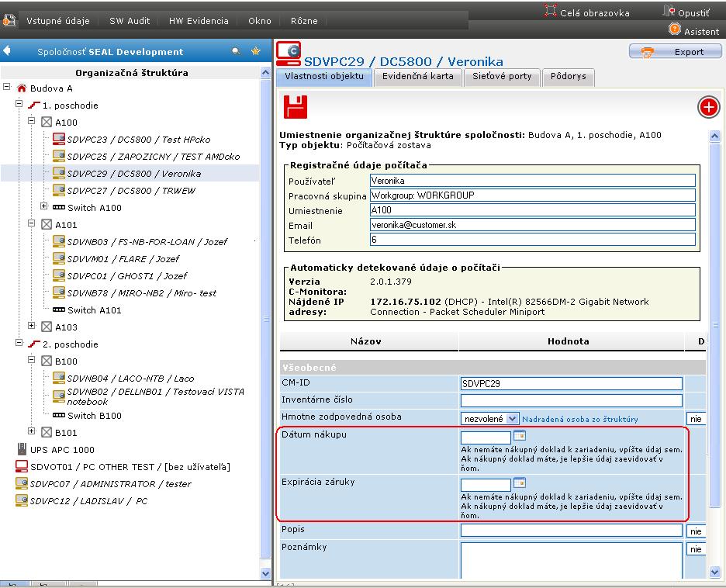This screenshot has width=726, height=588.
Task: Collapse the A100 room node
Action: [x=32, y=121]
